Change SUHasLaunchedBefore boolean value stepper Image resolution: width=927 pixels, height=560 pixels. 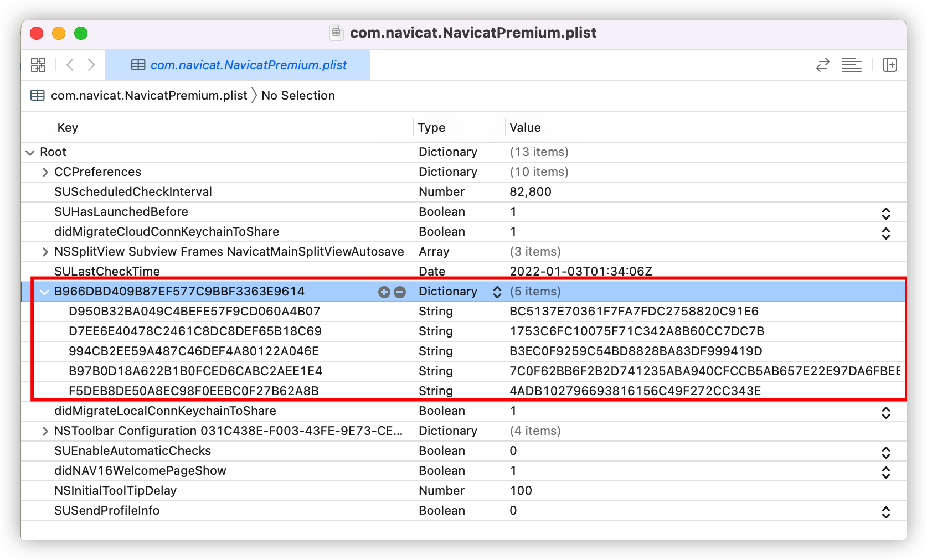click(886, 213)
